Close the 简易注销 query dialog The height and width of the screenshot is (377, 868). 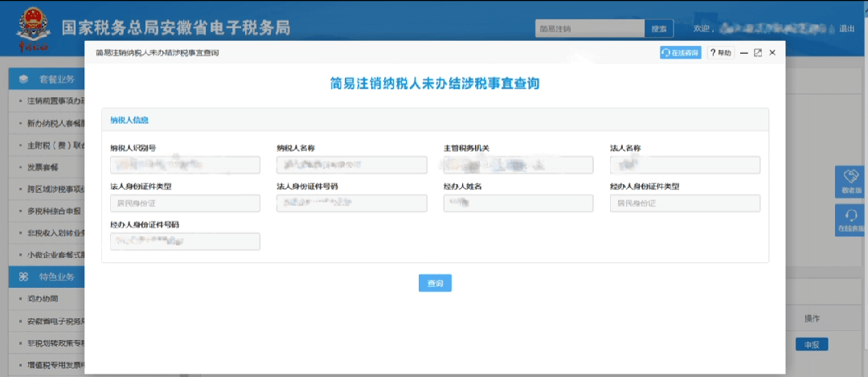click(x=772, y=53)
